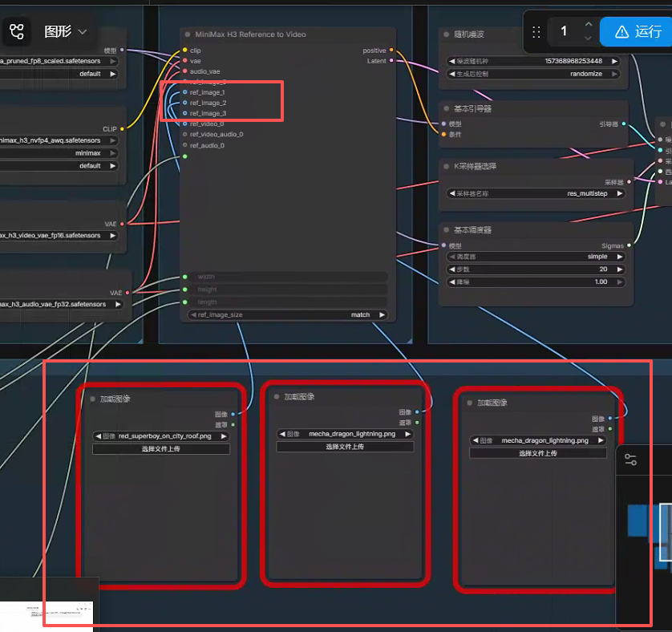672x632 pixels.
Task: Click 选择文件上传 in the rightmost 加载图像 node
Action: (x=538, y=453)
